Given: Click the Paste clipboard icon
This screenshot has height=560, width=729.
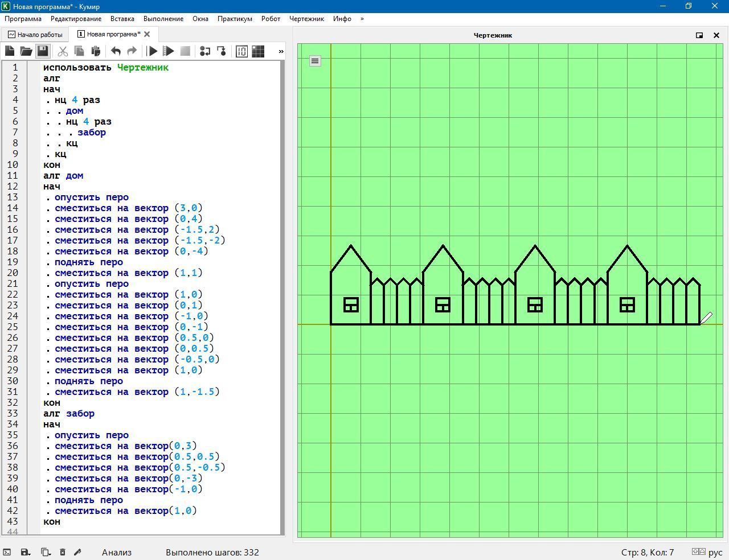Looking at the screenshot, I should (x=96, y=51).
